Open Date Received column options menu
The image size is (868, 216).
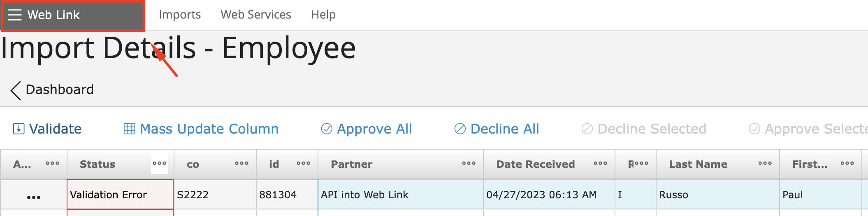coord(600,163)
